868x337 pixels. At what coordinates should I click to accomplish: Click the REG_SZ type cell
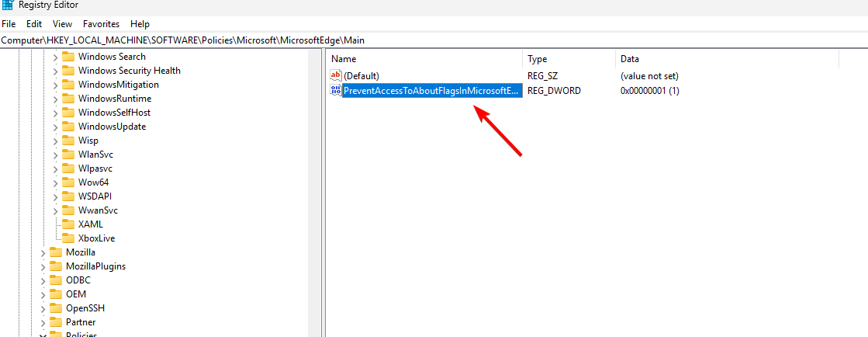coord(543,76)
